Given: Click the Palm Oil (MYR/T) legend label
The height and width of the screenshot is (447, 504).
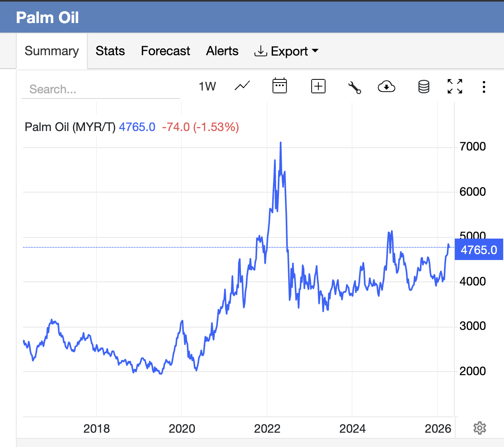Looking at the screenshot, I should pyautogui.click(x=70, y=127).
